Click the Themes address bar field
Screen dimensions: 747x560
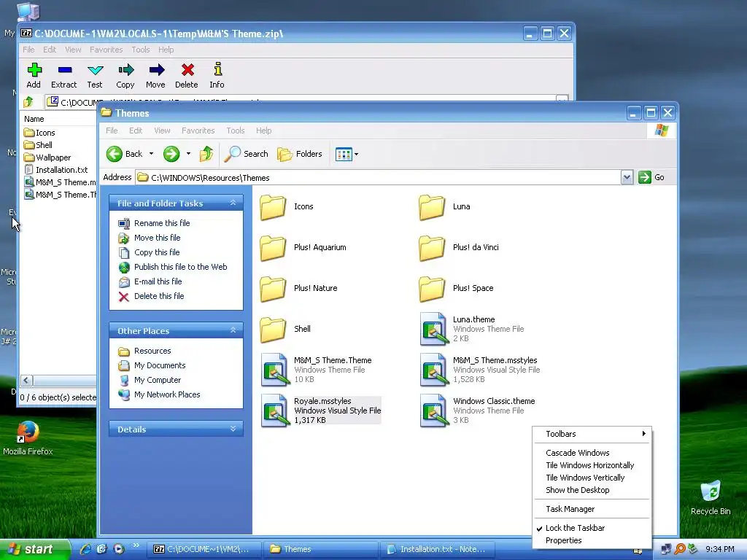(x=379, y=178)
